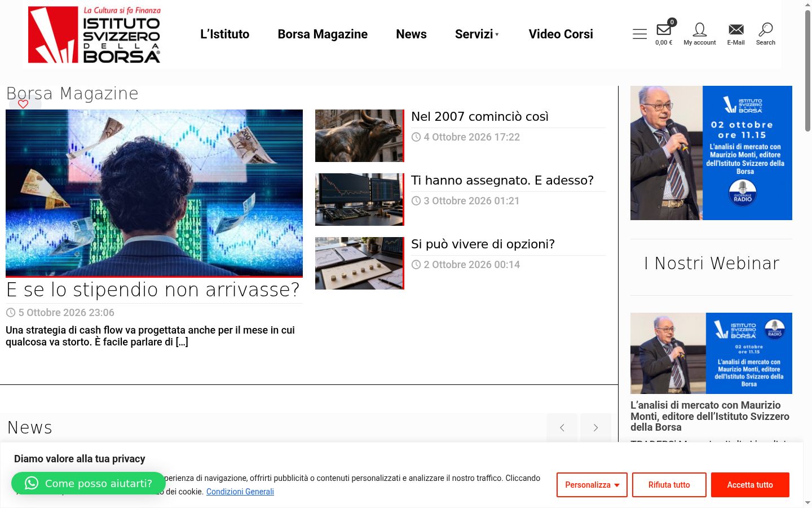Go to next News slide arrow
The height and width of the screenshot is (508, 812).
click(595, 428)
